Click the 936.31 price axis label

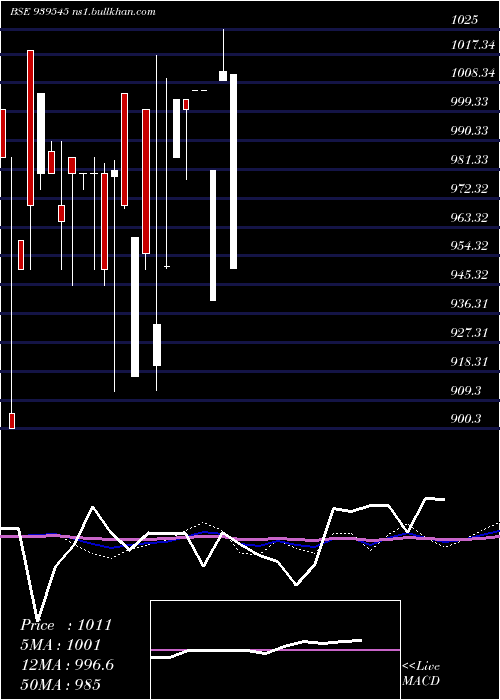coord(469,304)
